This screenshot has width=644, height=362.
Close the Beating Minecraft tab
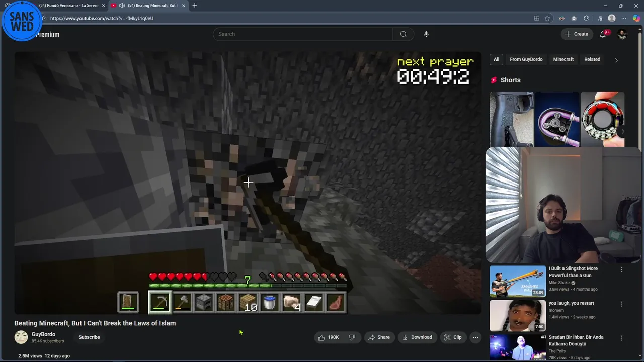coord(184,6)
